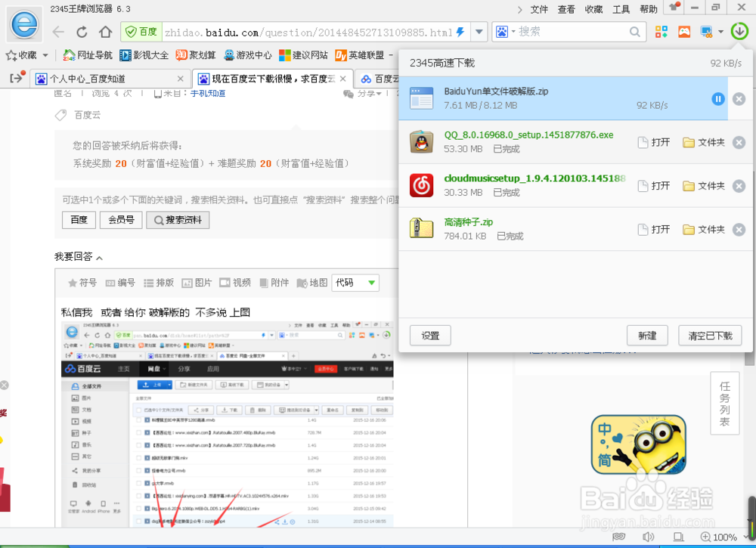Open the browser home page
The image size is (756, 548).
coord(105,33)
